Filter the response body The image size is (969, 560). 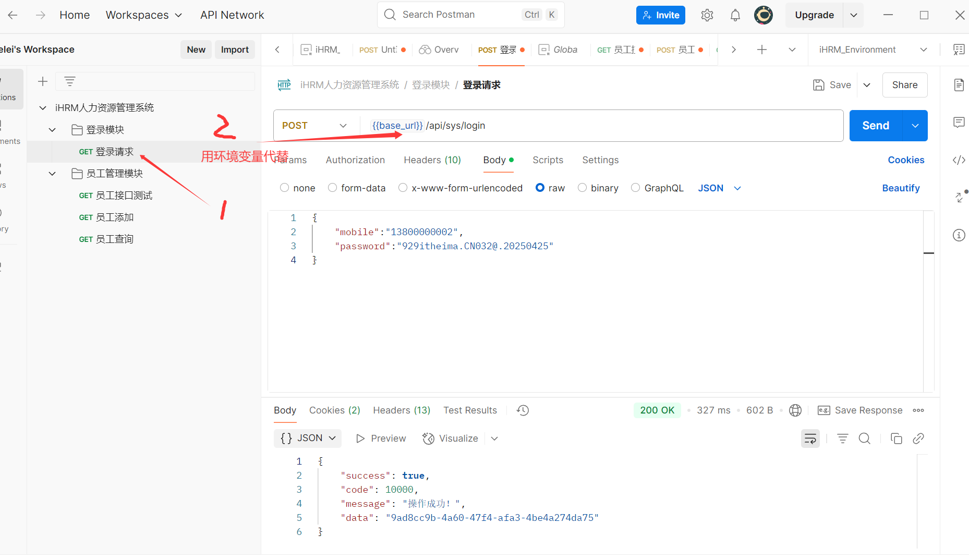tap(843, 439)
